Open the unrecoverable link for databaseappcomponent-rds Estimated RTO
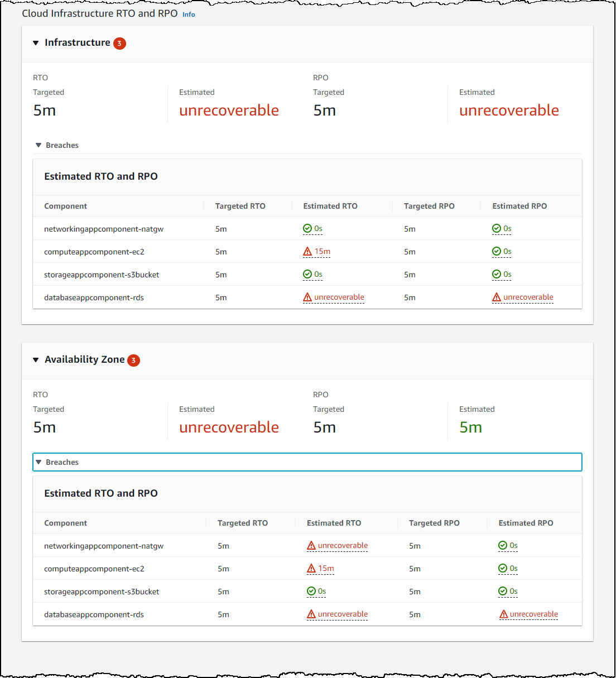The image size is (616, 678). pos(339,297)
